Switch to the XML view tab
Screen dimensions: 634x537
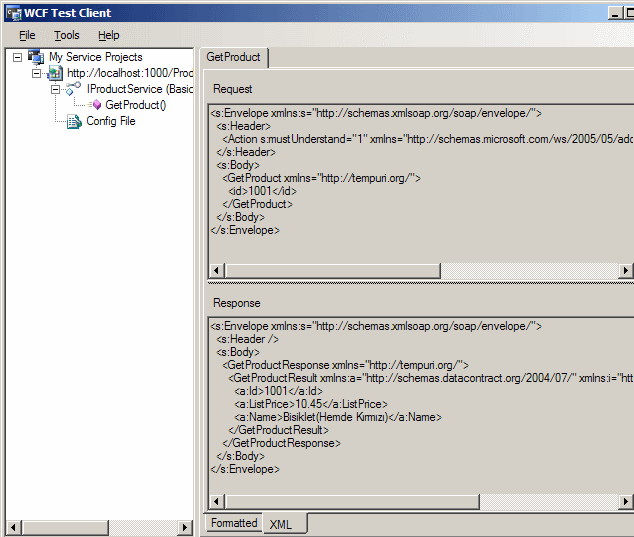coord(281,524)
